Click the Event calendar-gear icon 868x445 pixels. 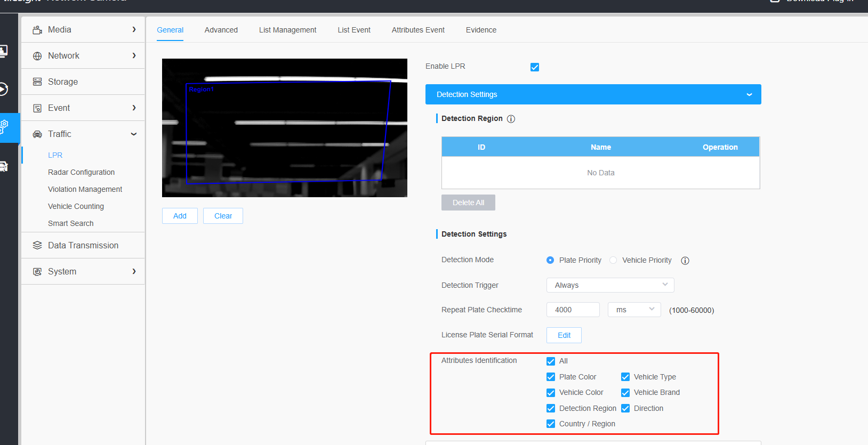tap(37, 108)
